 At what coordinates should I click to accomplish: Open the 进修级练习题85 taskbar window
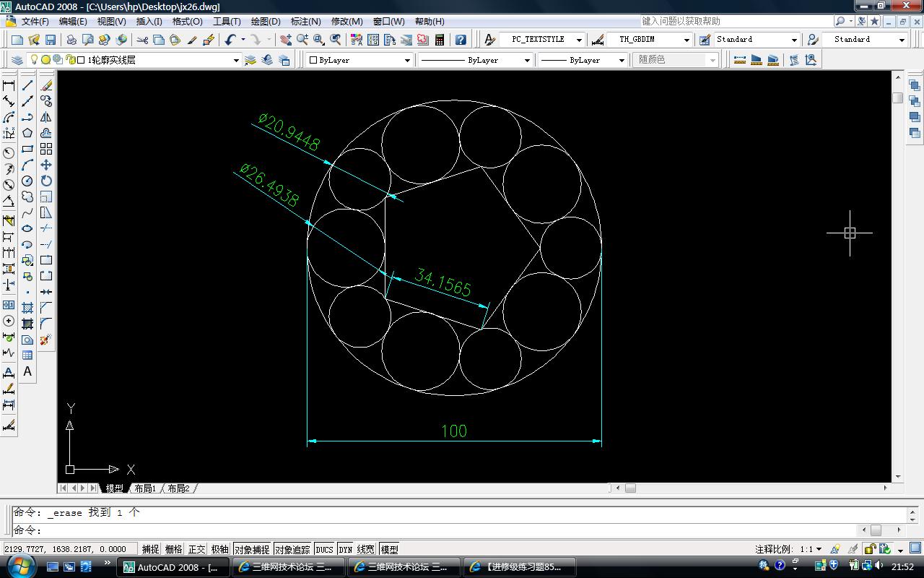pos(519,567)
